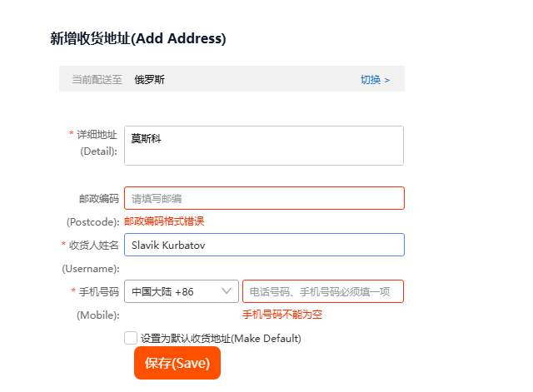Screen dimensions: 533x392
Task: Click the 切换 link to switch region
Action: pos(375,80)
